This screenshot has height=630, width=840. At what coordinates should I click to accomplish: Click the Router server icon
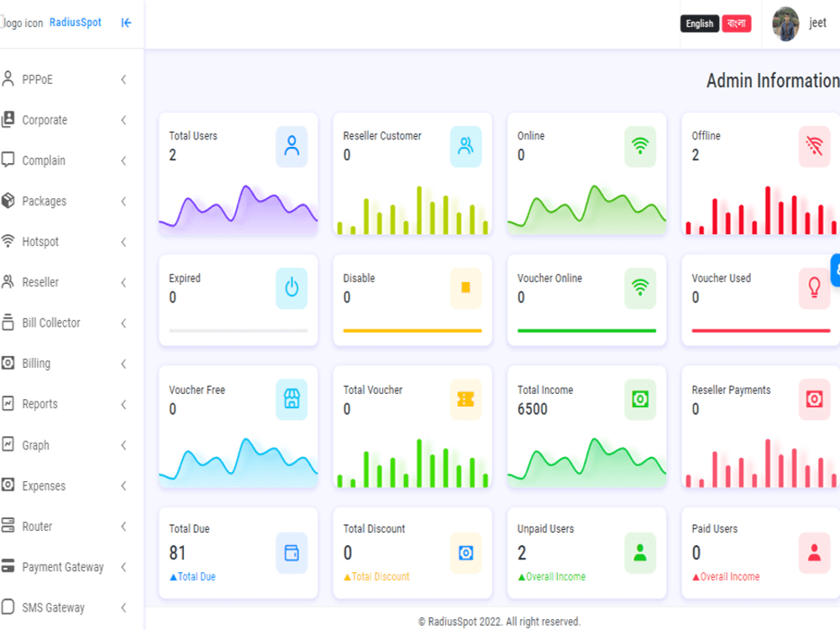[x=8, y=525]
